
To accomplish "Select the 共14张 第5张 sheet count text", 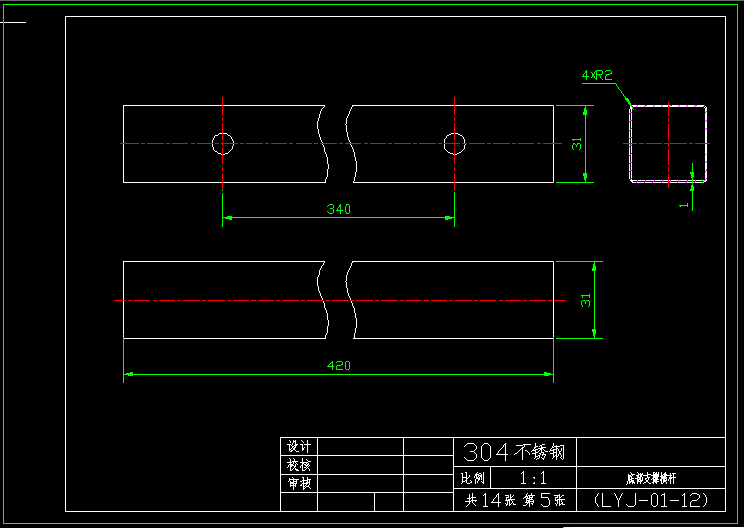I will pos(515,500).
